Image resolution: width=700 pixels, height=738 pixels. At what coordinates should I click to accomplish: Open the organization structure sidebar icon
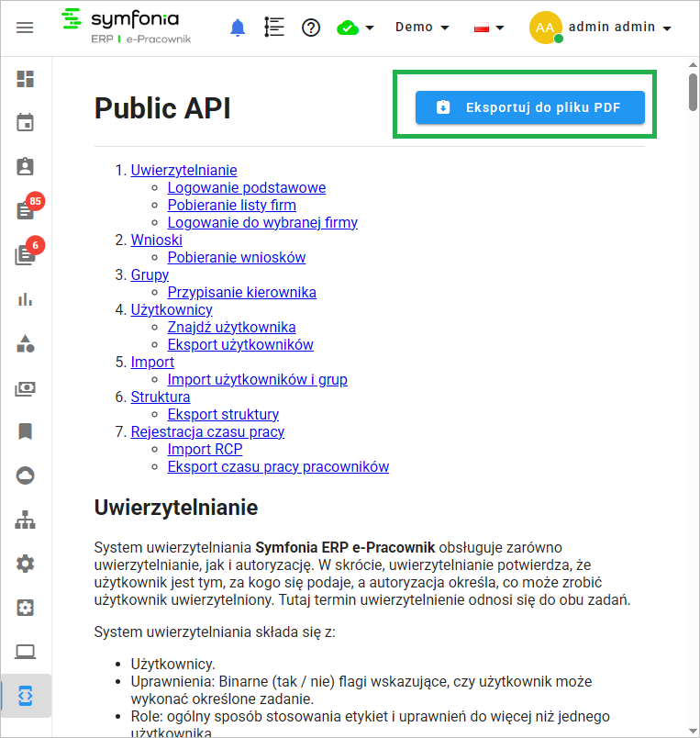(26, 520)
